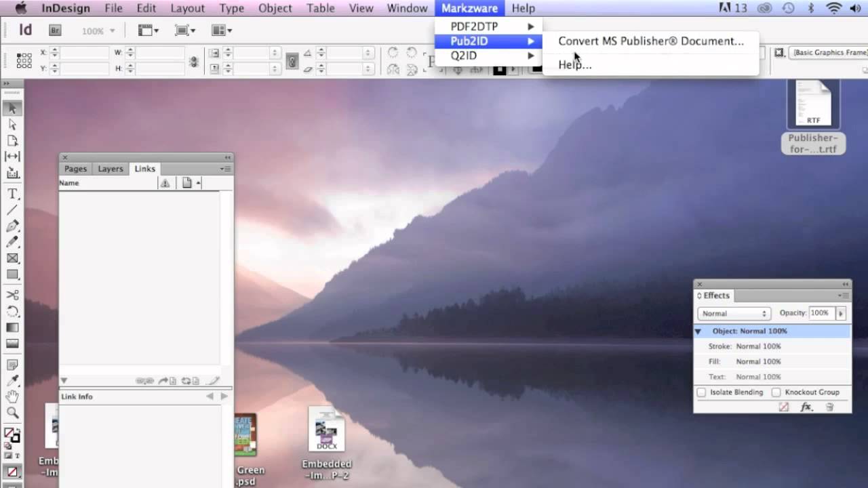Click Go To Link icon in Links panel
The image size is (868, 488).
166,381
